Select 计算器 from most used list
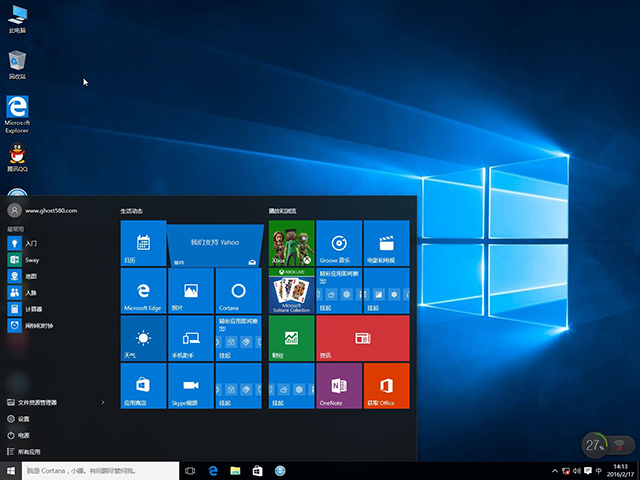This screenshot has height=480, width=640. click(34, 309)
